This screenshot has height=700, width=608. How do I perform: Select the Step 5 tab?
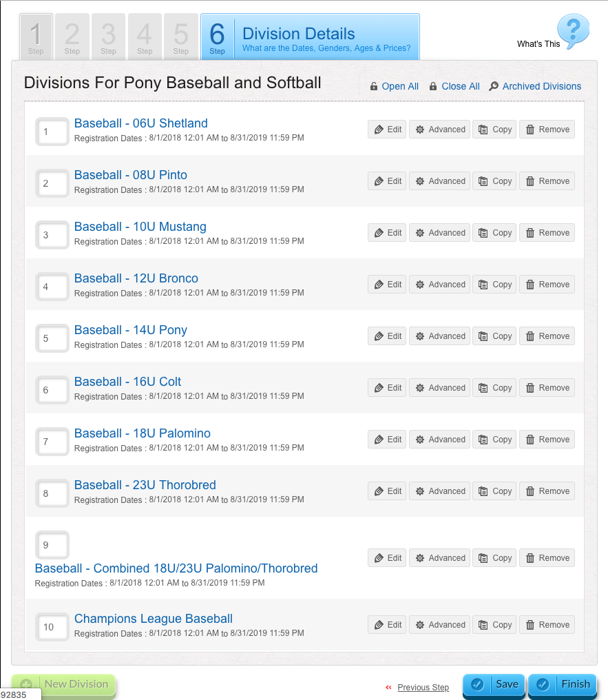[180, 37]
